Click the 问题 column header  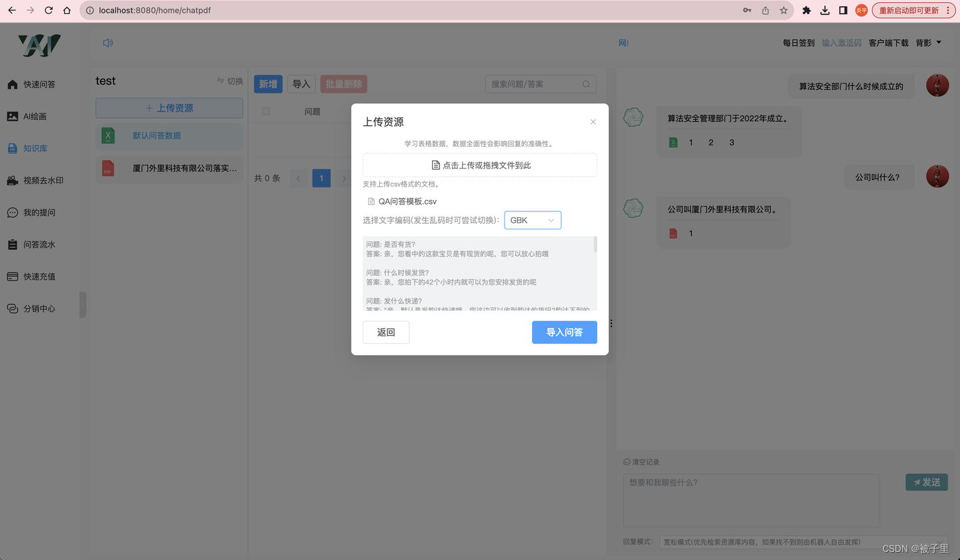[312, 111]
